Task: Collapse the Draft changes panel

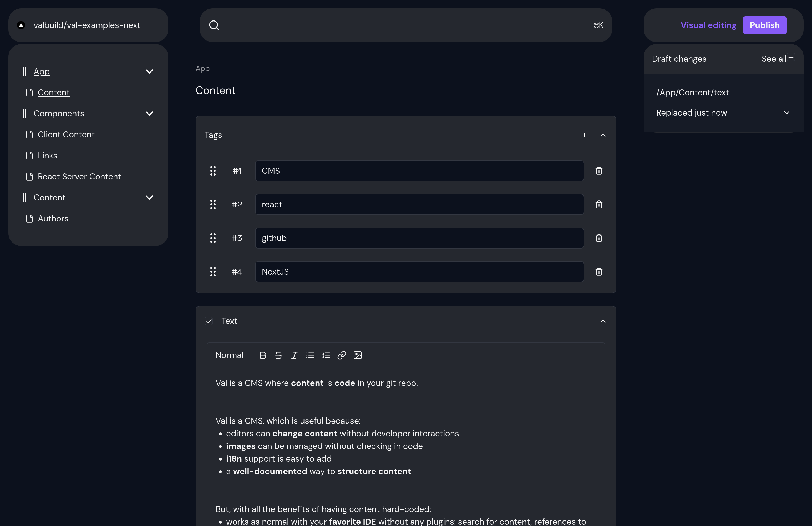Action: [x=791, y=57]
